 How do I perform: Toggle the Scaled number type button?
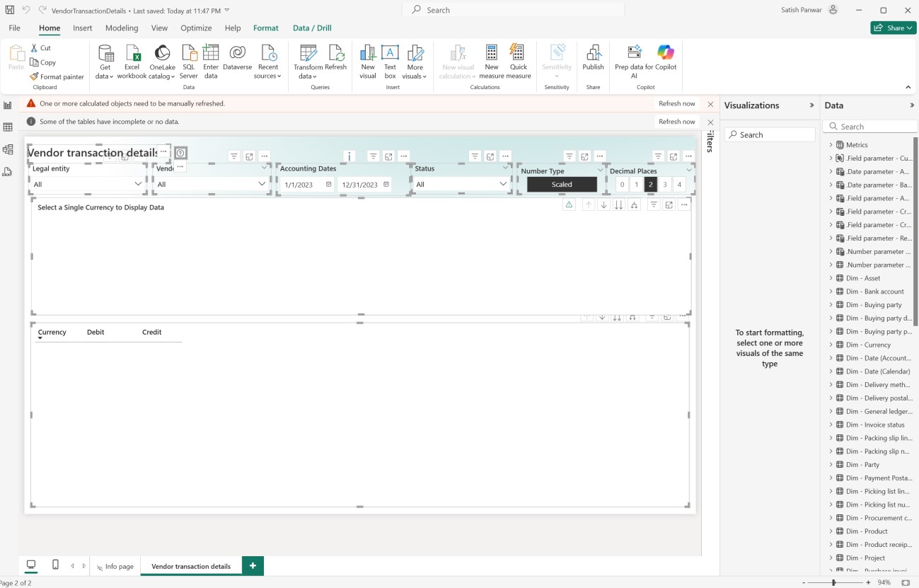562,185
